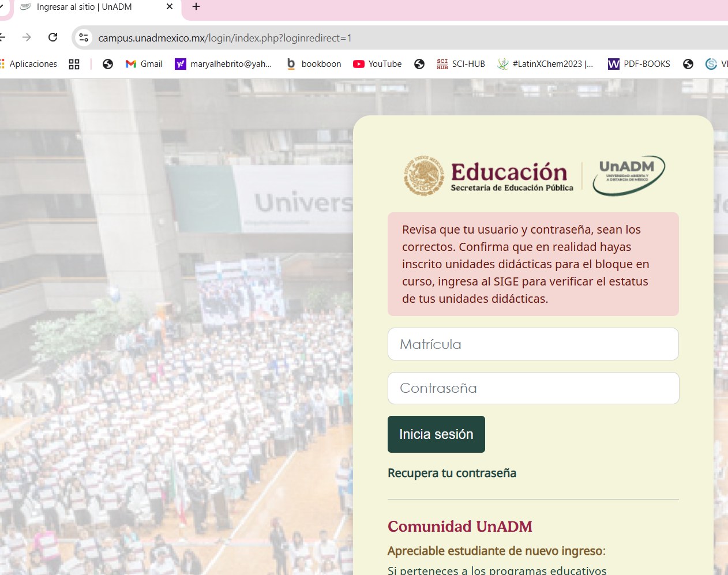The image size is (728, 575).
Task: Open maryalhebrito Yahoo mail bookmark
Action: 223,64
